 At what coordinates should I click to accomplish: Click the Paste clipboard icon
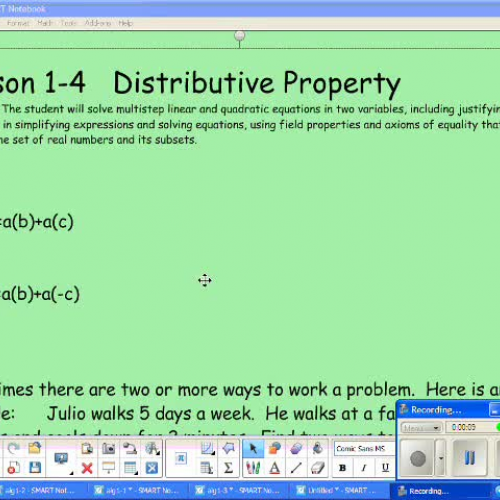tap(87, 449)
